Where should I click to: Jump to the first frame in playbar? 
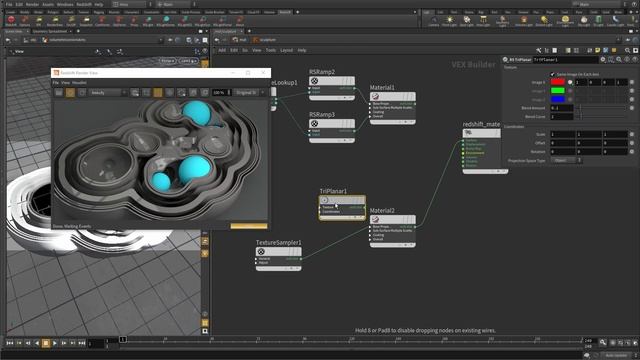[10, 343]
